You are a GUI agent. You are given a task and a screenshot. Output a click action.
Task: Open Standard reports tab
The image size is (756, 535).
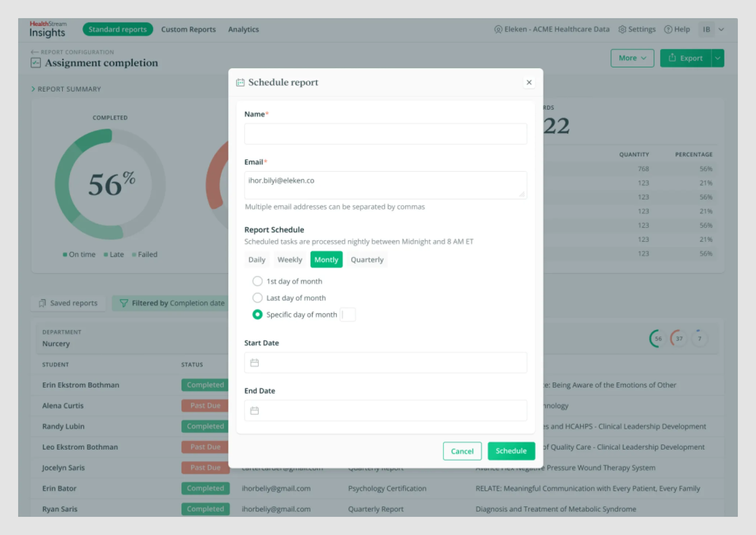(x=118, y=29)
